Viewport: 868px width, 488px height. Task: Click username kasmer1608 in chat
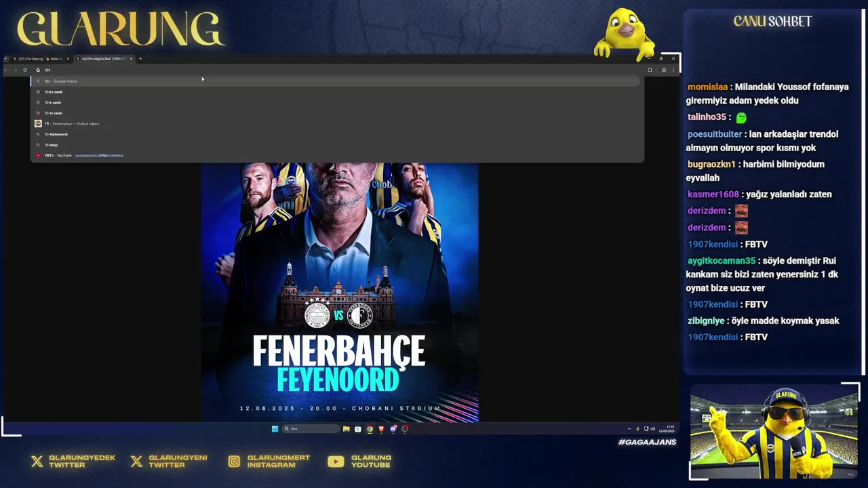coord(713,195)
